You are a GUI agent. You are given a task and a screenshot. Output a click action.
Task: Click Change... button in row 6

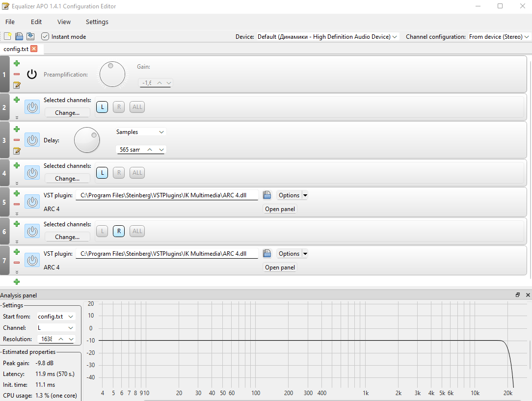tap(67, 237)
